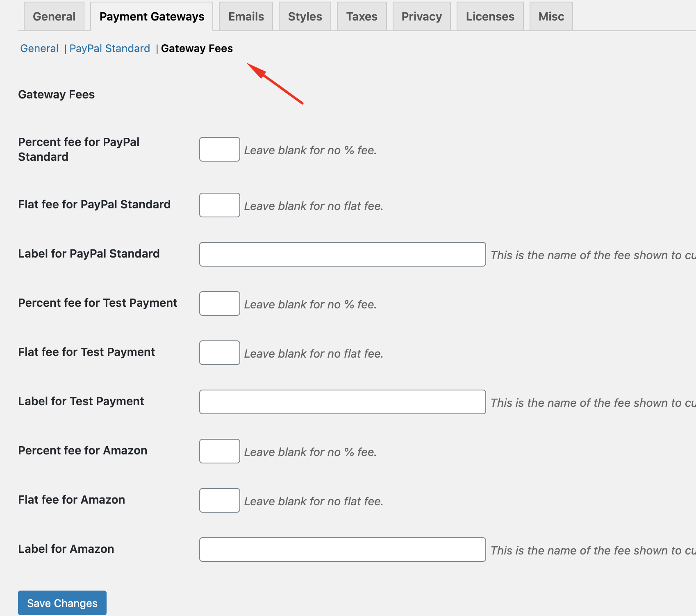The image size is (696, 616).
Task: Click the PayPal Standard flat fee field
Action: coord(219,205)
